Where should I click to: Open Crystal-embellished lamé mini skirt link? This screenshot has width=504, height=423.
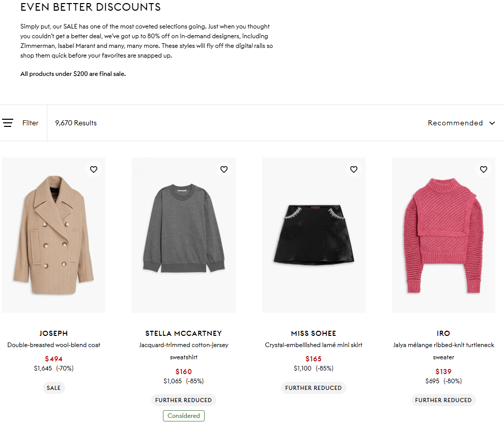pos(314,345)
